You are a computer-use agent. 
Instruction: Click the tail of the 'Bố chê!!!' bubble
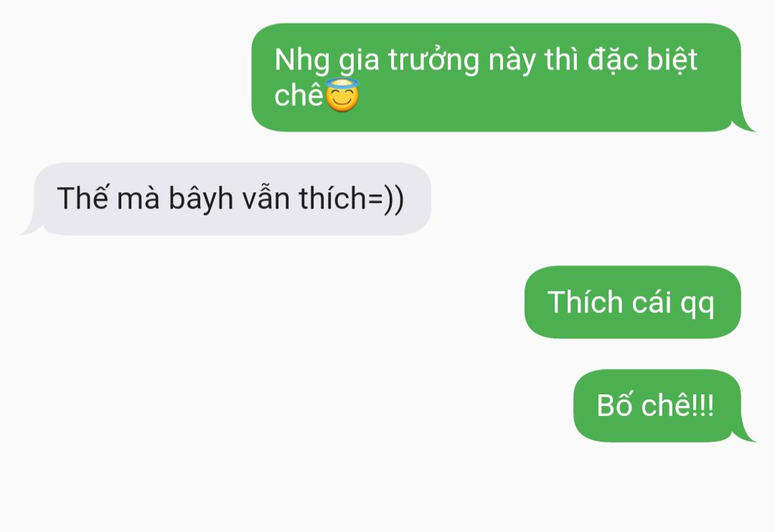coord(744,432)
